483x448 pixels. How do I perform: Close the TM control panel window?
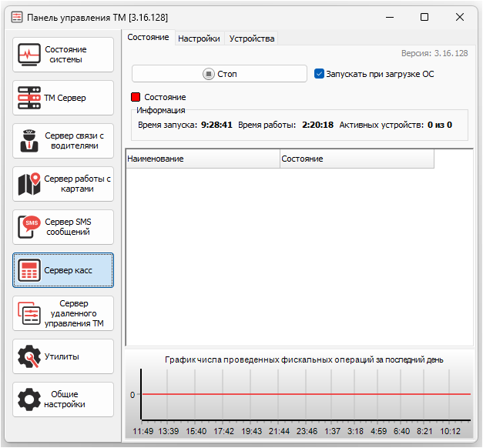[x=460, y=17]
